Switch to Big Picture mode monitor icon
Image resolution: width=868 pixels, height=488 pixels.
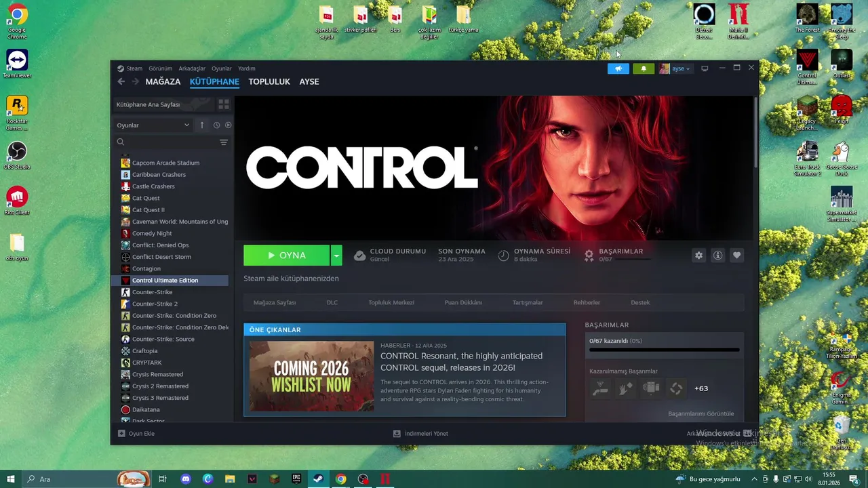pos(705,68)
